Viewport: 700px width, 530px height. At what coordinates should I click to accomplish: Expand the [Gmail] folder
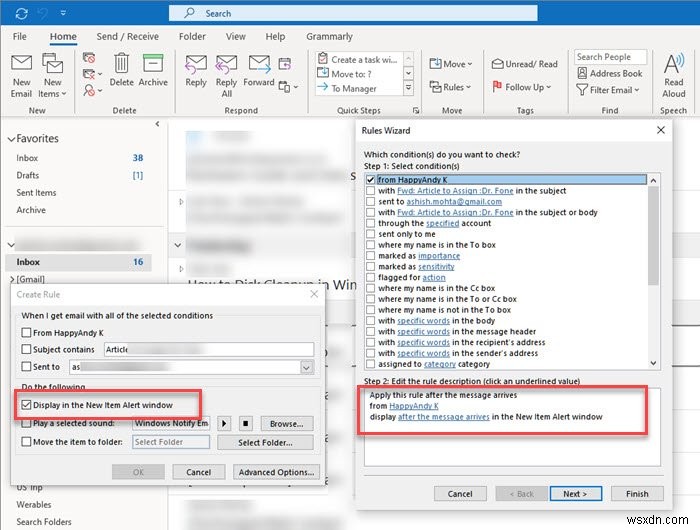tap(12, 280)
